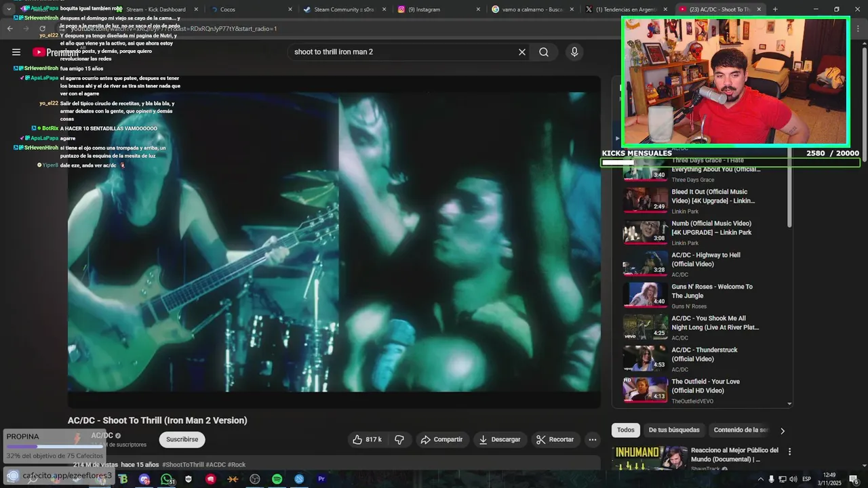Open WhatsApp from the taskbar

167,479
